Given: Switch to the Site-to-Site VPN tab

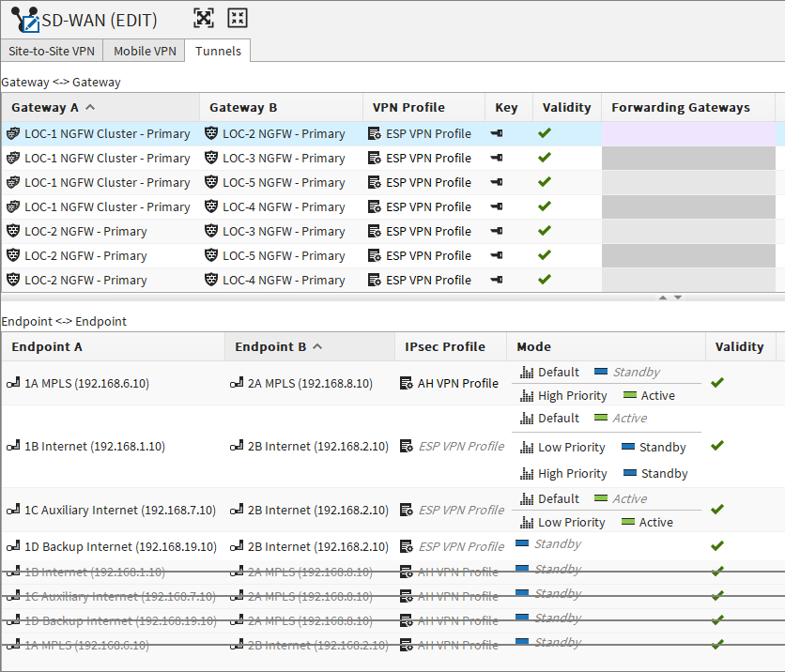Looking at the screenshot, I should click(x=52, y=51).
